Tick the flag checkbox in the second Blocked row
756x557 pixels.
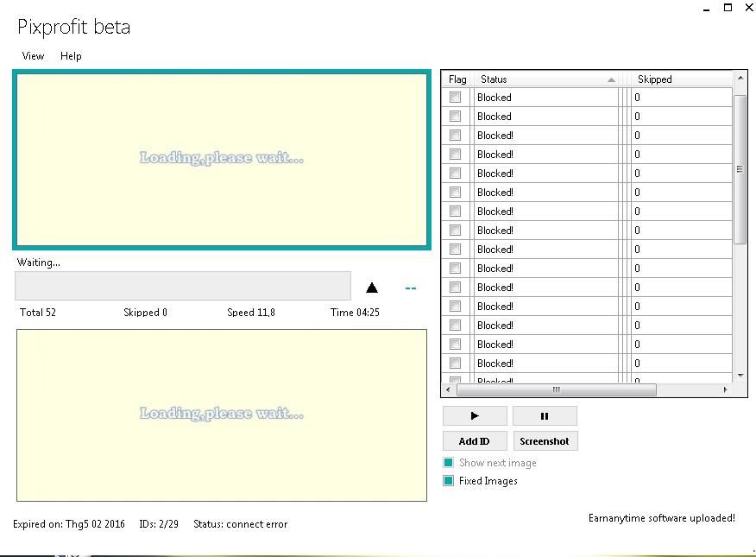pyautogui.click(x=455, y=117)
